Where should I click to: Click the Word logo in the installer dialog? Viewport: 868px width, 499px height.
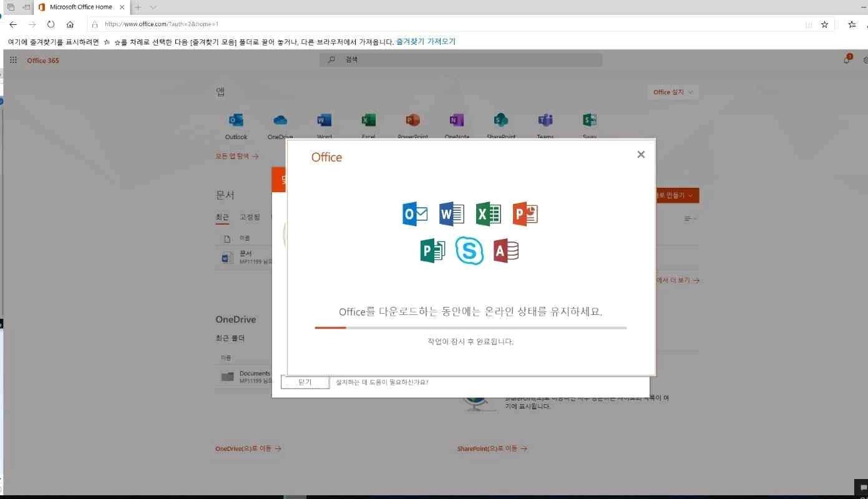click(x=451, y=214)
